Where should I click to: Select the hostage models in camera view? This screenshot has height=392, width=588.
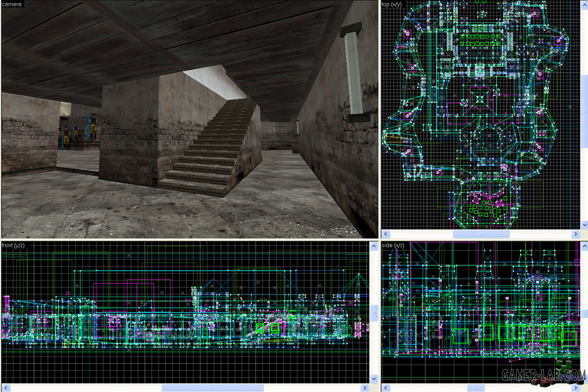(78, 132)
